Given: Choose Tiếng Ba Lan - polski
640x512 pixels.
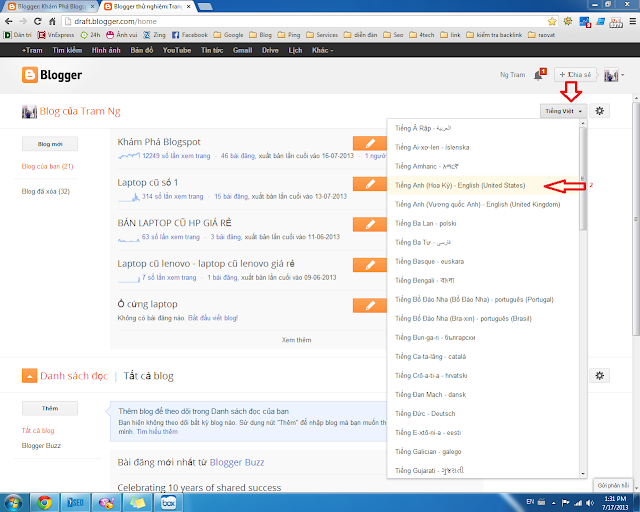Looking at the screenshot, I should 482,223.
